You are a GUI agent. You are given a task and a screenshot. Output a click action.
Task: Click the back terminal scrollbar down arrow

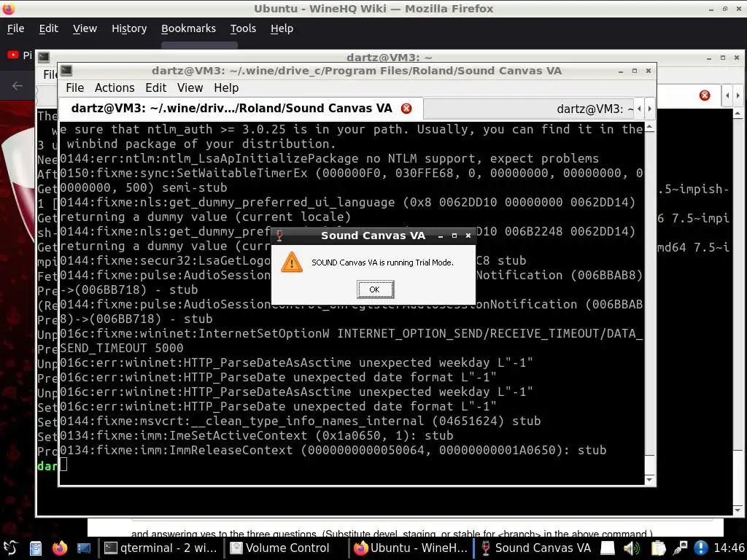coord(738,510)
